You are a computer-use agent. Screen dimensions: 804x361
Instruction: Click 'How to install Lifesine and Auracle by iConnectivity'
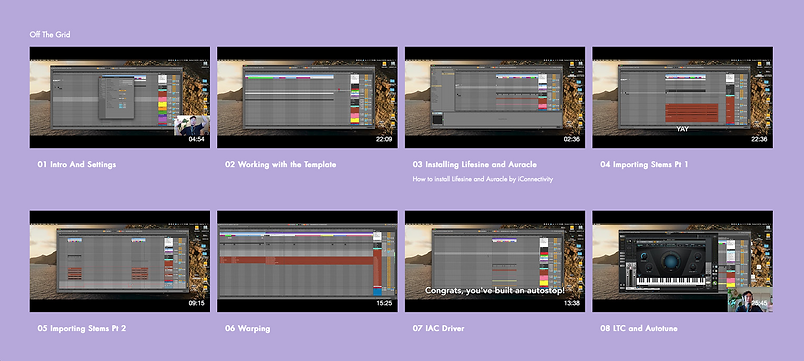click(x=483, y=179)
